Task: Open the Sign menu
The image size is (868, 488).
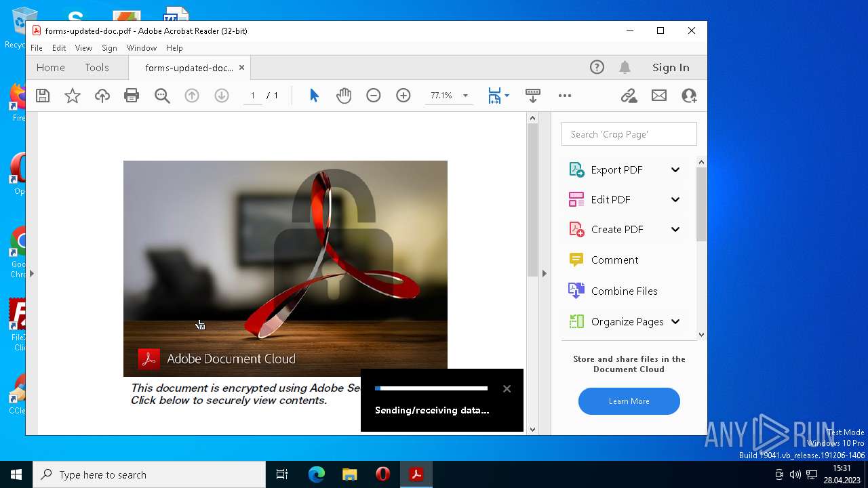Action: [x=109, y=48]
